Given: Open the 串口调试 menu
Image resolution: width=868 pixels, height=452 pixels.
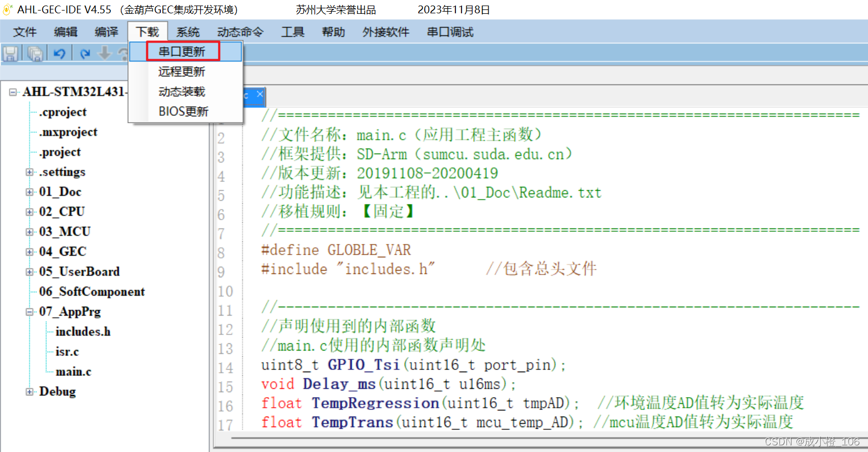Looking at the screenshot, I should (449, 32).
